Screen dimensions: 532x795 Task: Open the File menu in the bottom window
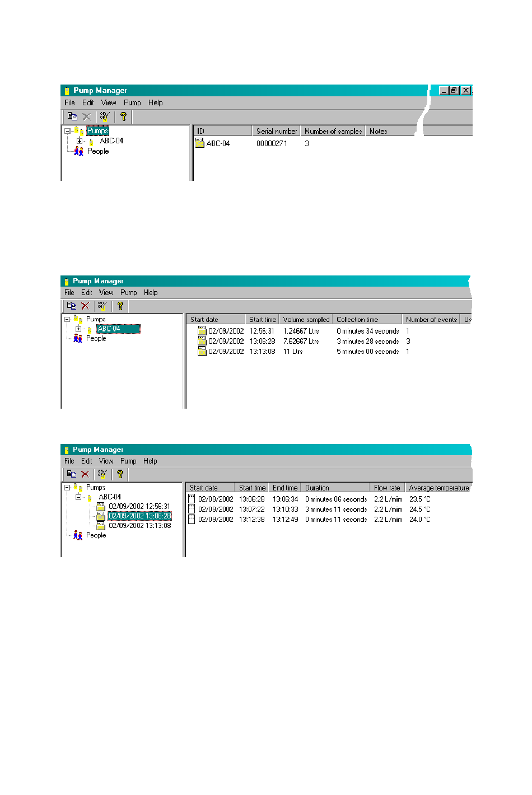[69, 461]
